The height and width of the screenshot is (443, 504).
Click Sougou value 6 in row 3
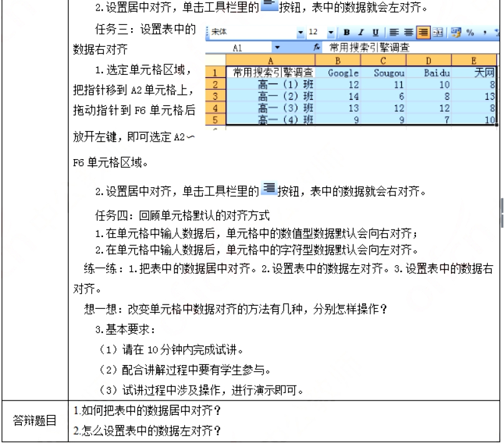tap(383, 96)
